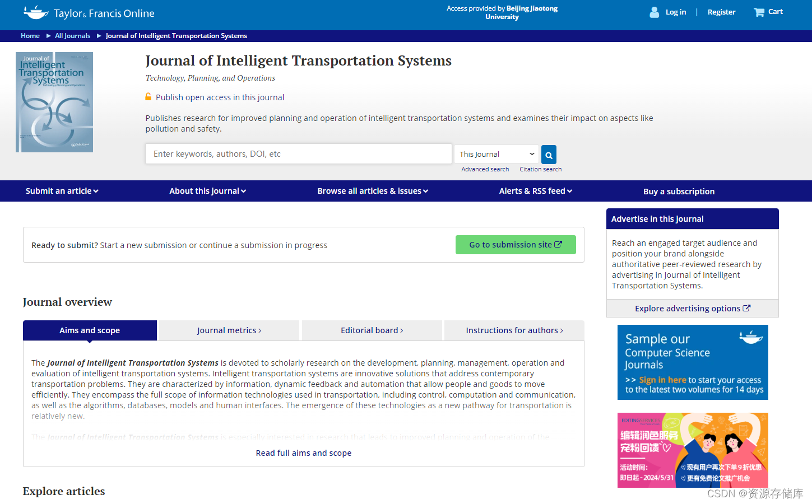Select the Aims and scope tab
The width and height of the screenshot is (812, 504).
(x=90, y=330)
